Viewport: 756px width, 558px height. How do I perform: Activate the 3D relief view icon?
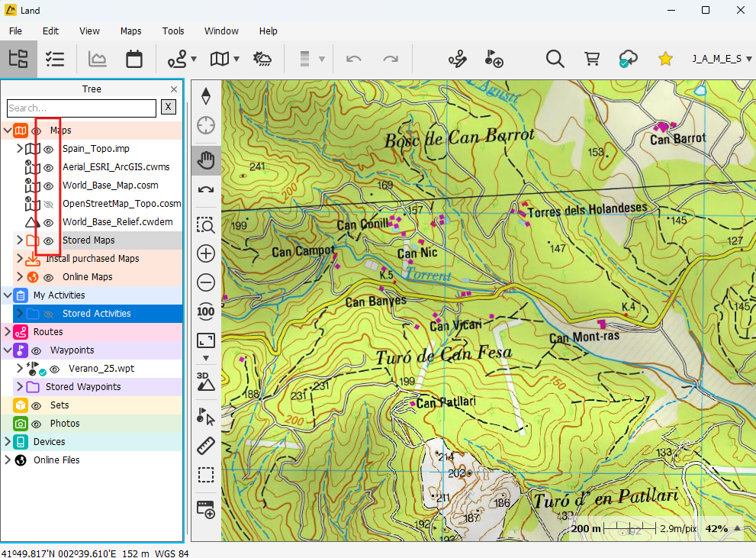coord(206,380)
